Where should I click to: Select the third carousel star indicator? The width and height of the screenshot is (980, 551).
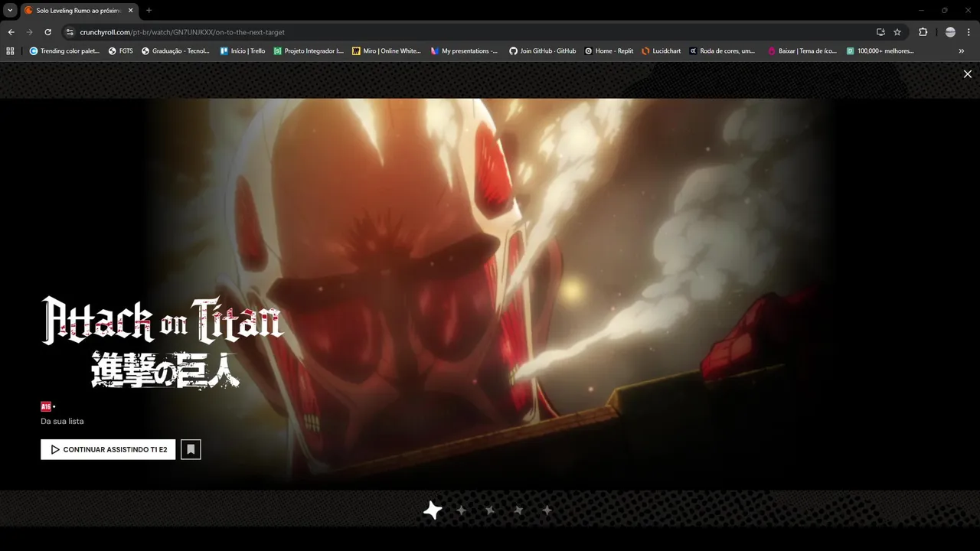point(490,510)
